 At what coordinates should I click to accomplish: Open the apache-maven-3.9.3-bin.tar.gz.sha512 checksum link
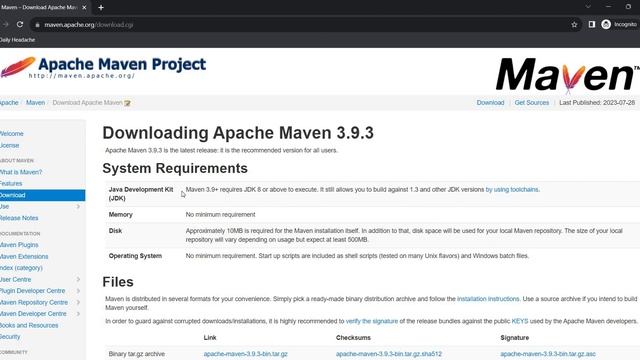(x=389, y=354)
